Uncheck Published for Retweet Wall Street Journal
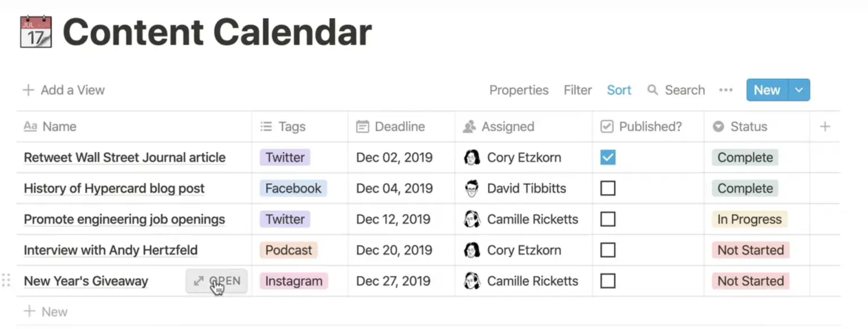This screenshot has height=329, width=868. (x=607, y=158)
